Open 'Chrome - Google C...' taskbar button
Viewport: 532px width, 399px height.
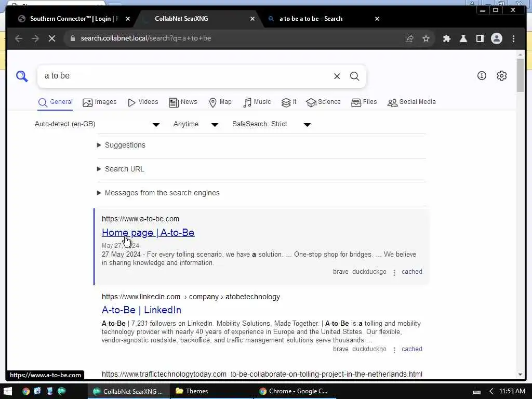294,391
